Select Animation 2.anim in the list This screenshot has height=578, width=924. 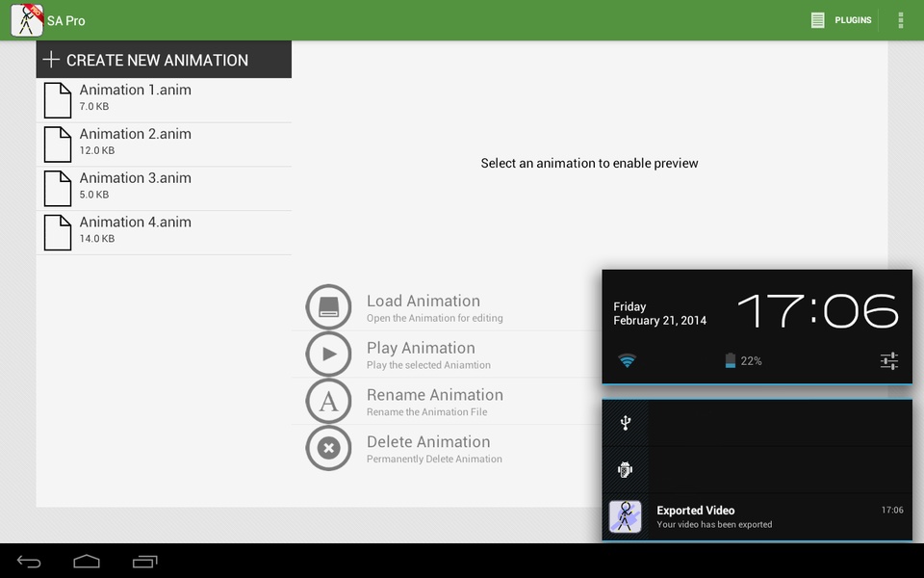[164, 144]
